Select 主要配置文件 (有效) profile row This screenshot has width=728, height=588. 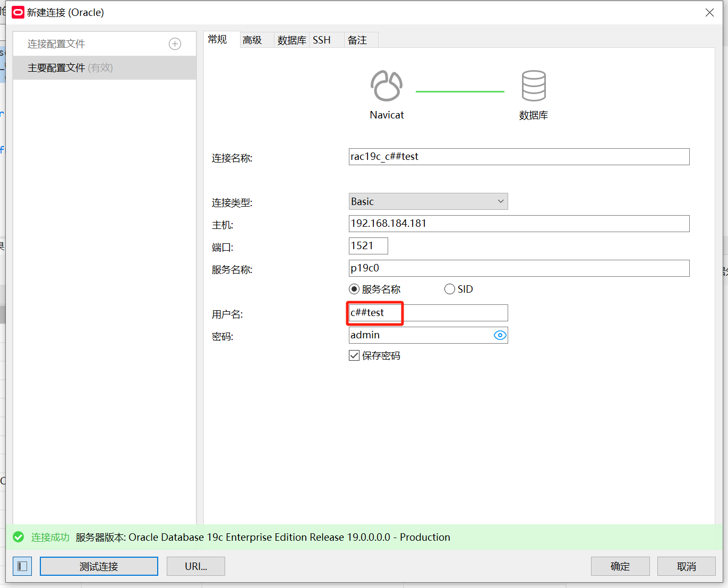(105, 68)
